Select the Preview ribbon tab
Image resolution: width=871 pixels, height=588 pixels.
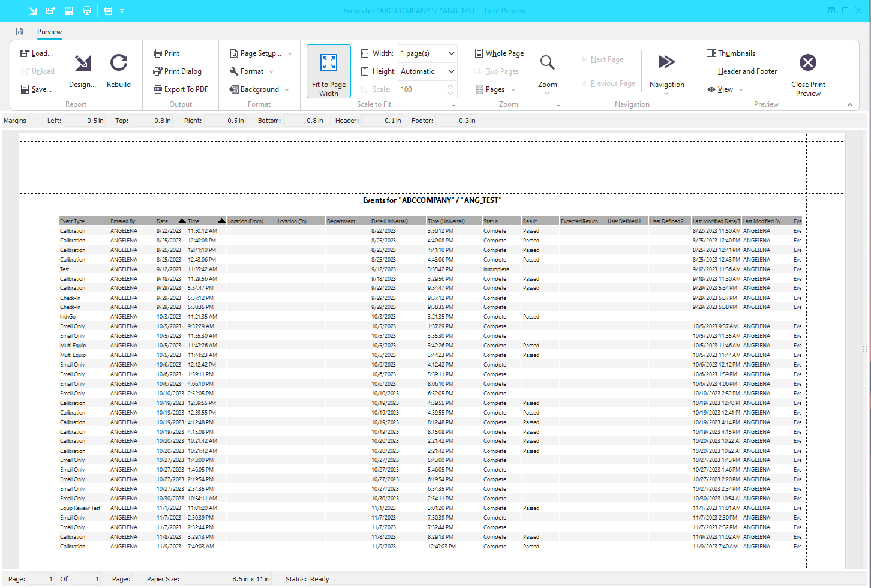click(49, 32)
